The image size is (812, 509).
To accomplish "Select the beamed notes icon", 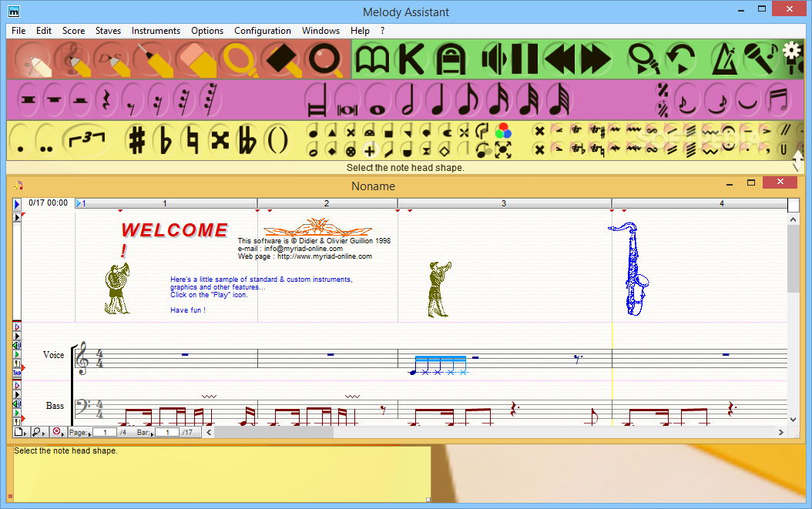I will click(x=779, y=100).
